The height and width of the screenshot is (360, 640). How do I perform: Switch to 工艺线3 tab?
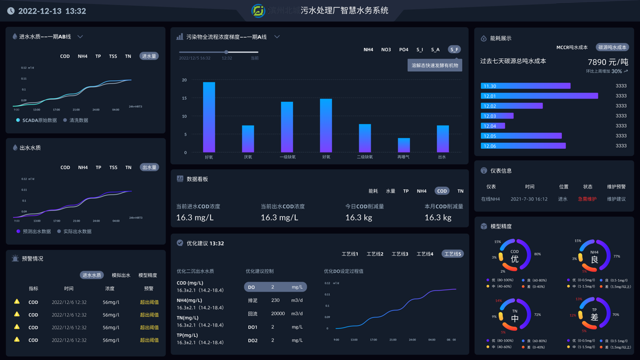pos(400,254)
